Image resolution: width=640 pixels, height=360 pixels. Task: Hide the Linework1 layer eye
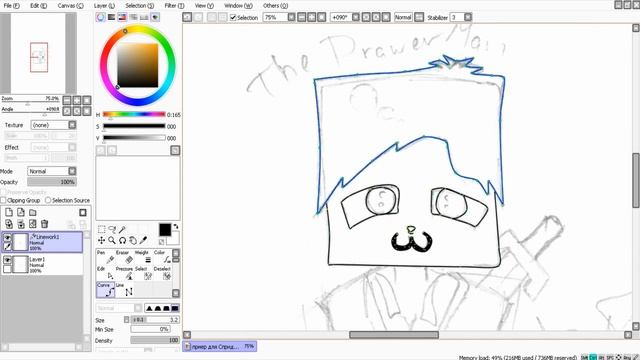(x=7, y=238)
